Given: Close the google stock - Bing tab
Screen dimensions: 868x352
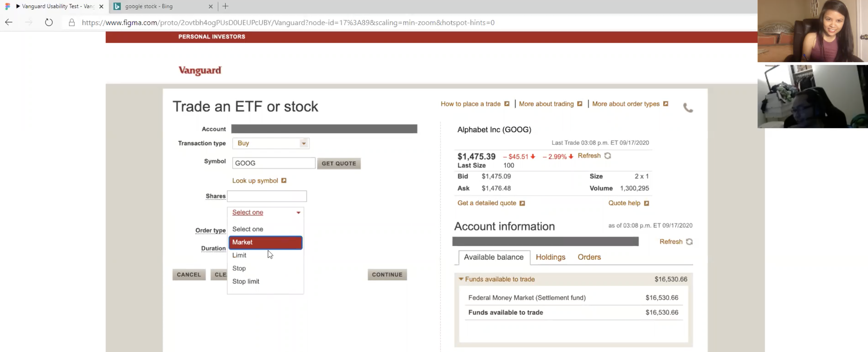Looking at the screenshot, I should (x=211, y=6).
